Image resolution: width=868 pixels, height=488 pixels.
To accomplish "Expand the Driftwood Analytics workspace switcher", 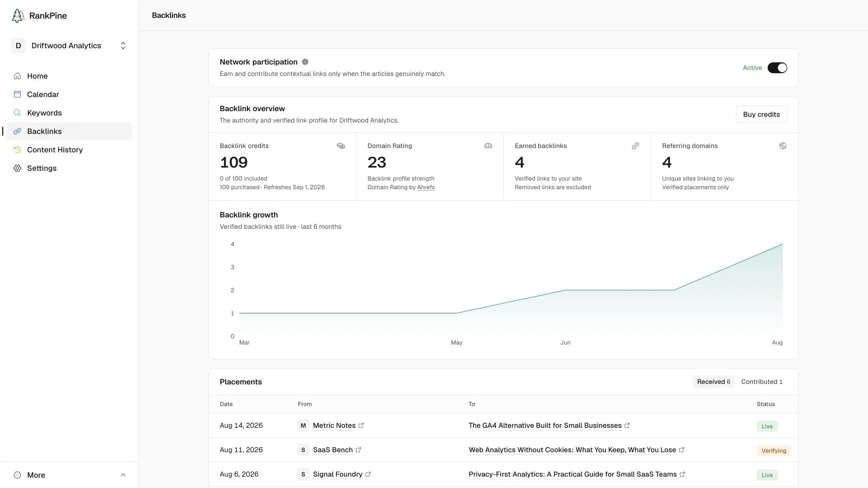I will 69,46.
